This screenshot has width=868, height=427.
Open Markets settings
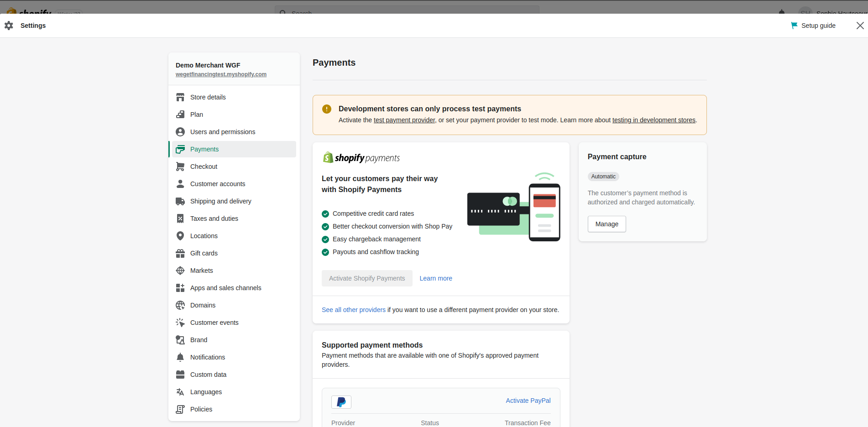234,271
